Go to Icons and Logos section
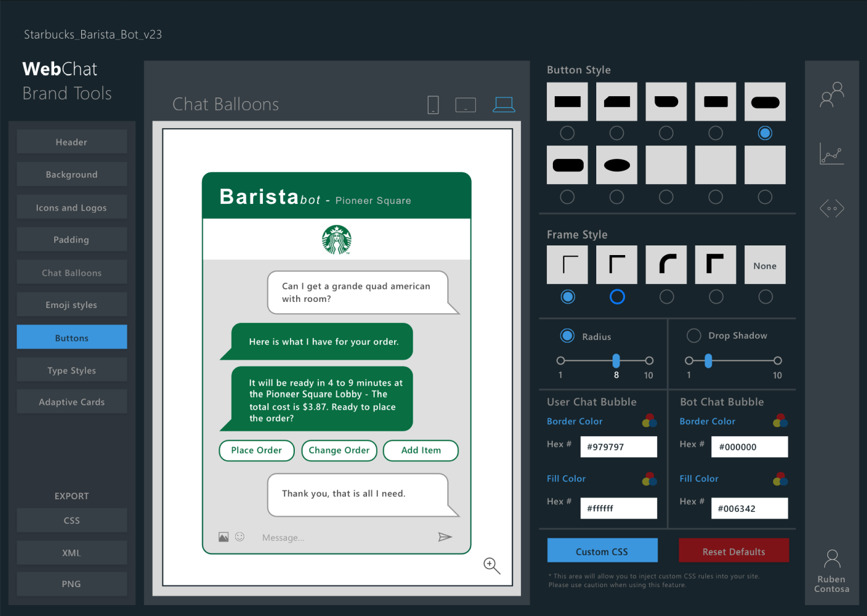Image resolution: width=867 pixels, height=616 pixels. point(72,208)
